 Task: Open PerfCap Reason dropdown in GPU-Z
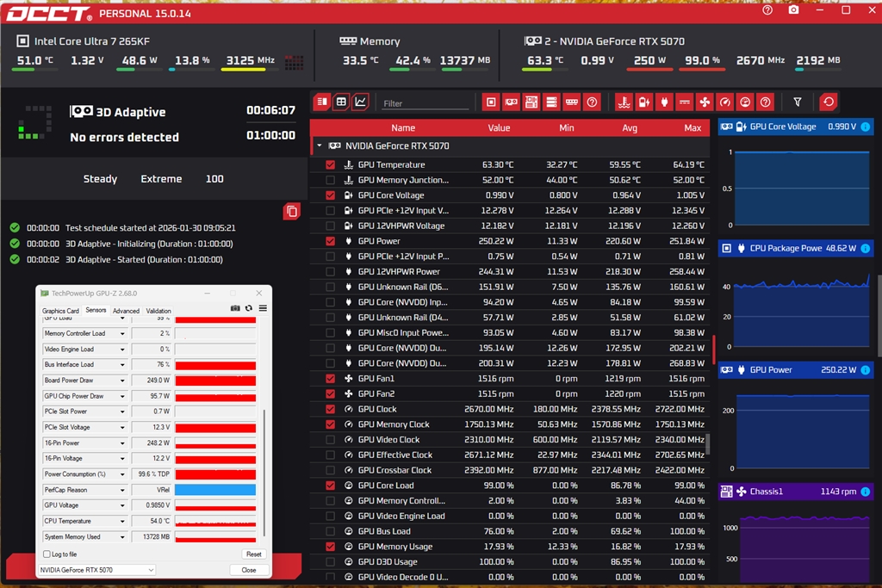pos(122,490)
